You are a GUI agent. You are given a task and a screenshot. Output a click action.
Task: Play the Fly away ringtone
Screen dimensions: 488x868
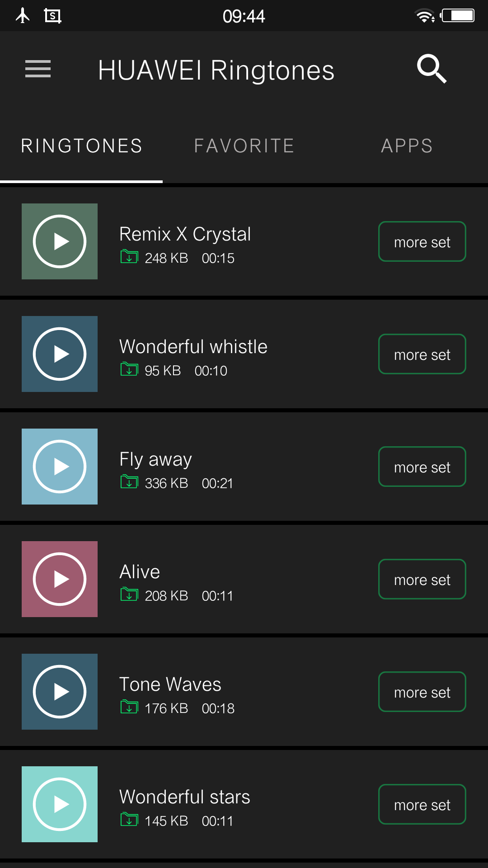point(60,467)
